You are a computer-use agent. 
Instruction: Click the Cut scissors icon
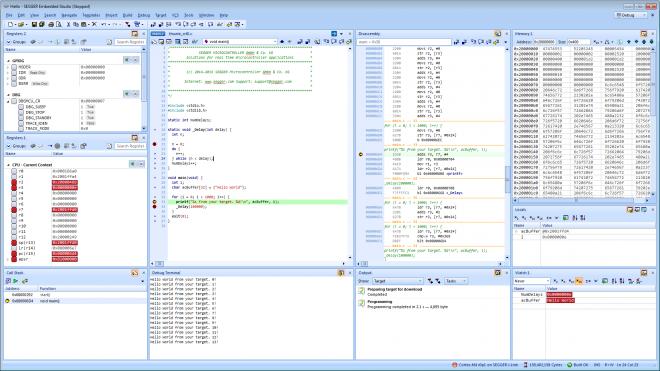point(69,24)
